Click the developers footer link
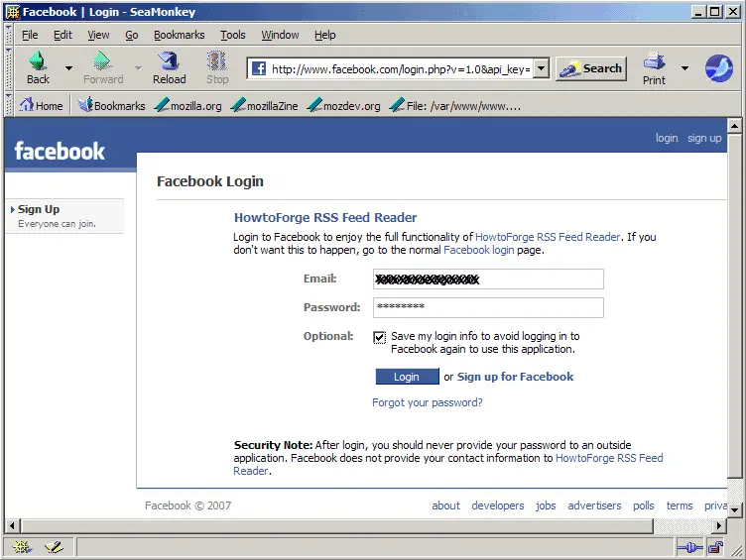746x560 pixels. click(498, 505)
